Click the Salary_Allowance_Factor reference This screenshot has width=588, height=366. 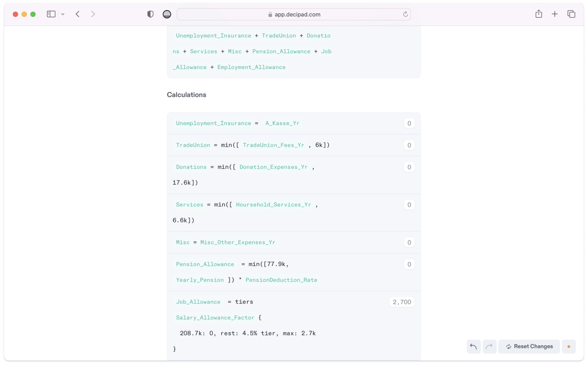(215, 317)
